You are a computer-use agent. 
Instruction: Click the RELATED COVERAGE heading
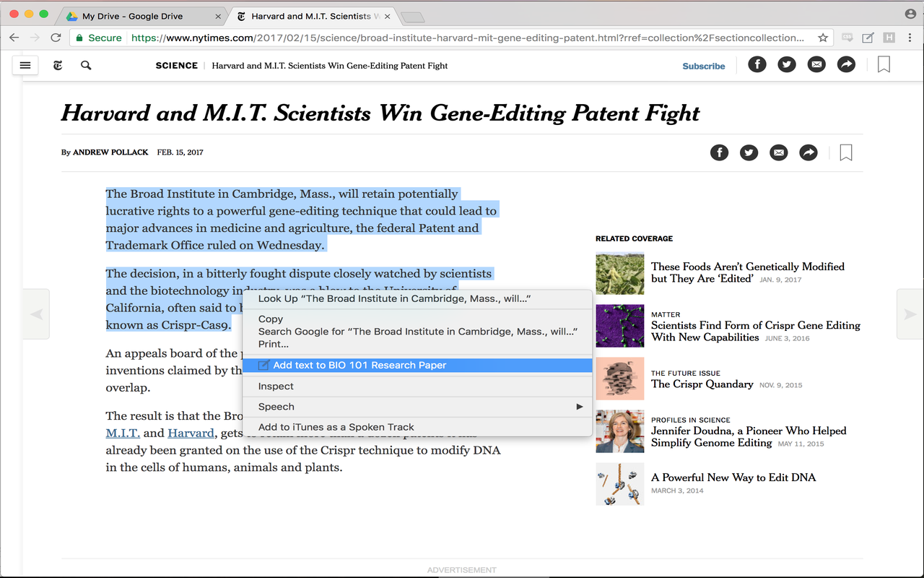(634, 238)
